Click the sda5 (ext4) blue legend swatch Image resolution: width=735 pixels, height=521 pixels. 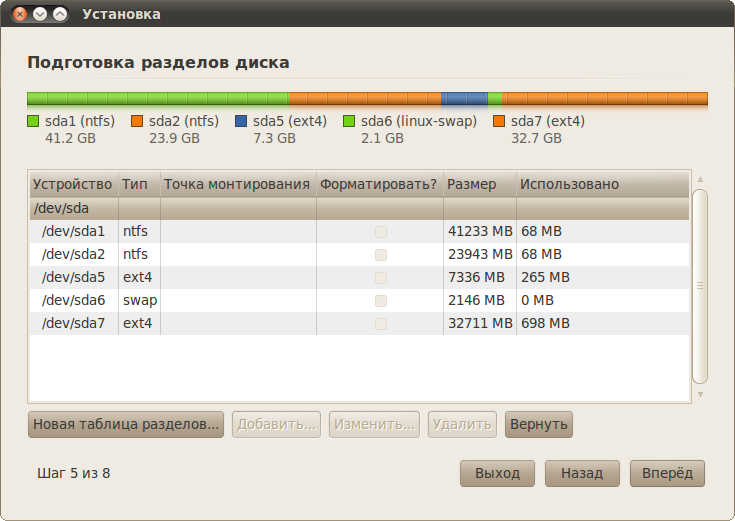coord(241,121)
